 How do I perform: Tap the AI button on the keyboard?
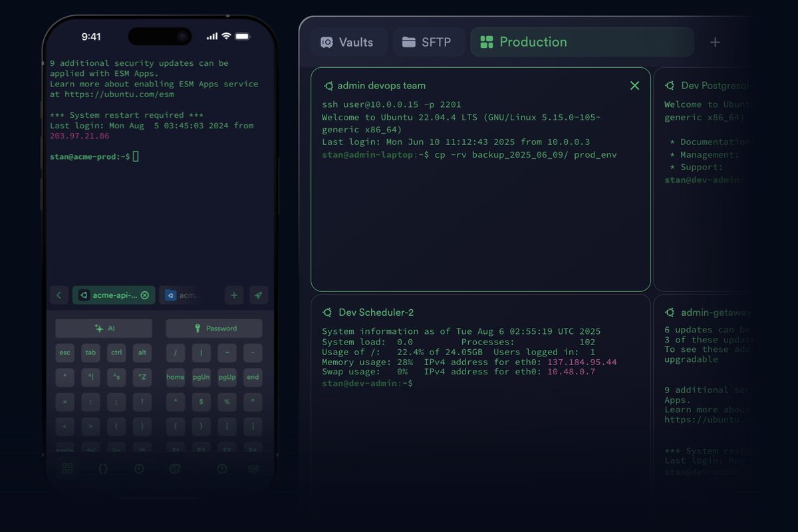(104, 329)
